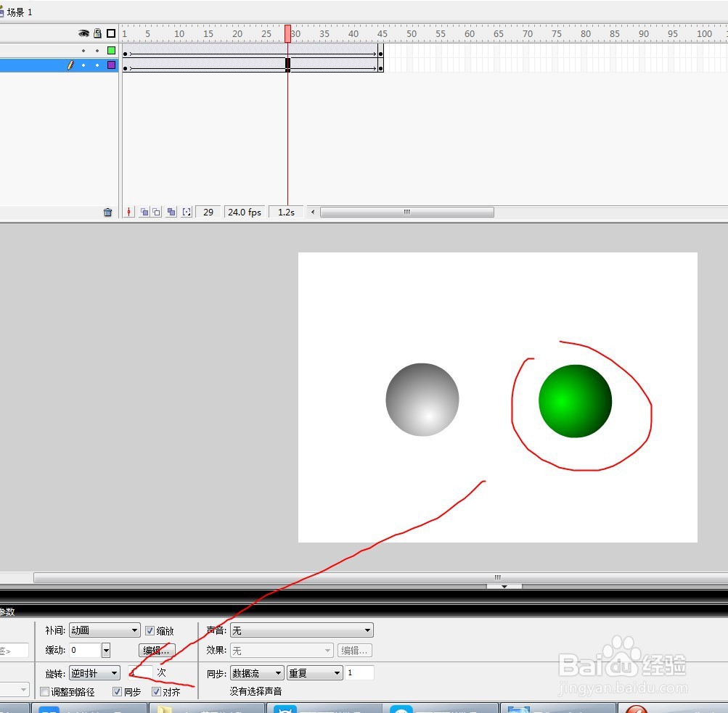Screen dimensions: 728x713
Task: Click the 24.0 fps frame rate field
Action: [x=245, y=212]
